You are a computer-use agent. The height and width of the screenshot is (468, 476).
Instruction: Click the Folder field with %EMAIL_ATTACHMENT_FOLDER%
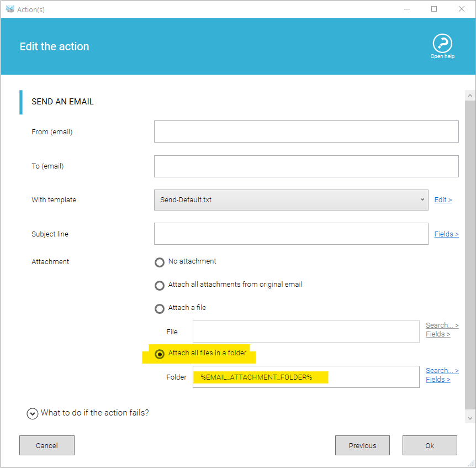tap(306, 377)
